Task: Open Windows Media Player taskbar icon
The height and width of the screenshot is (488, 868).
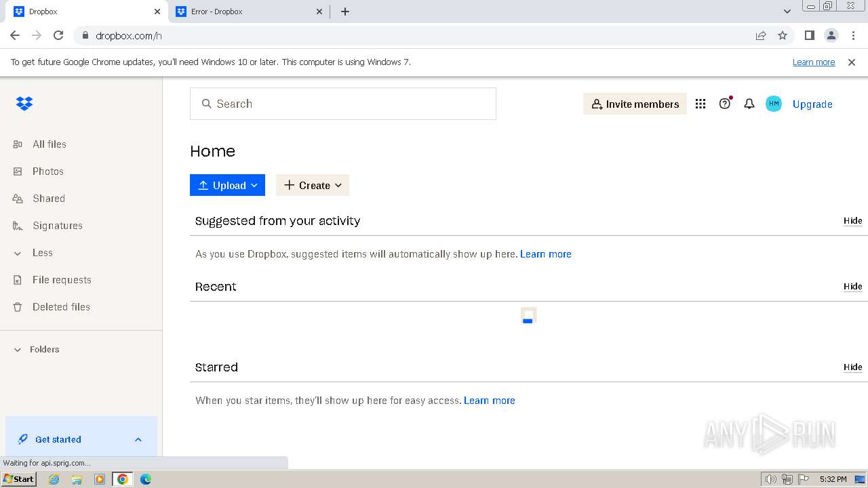Action: point(100,479)
